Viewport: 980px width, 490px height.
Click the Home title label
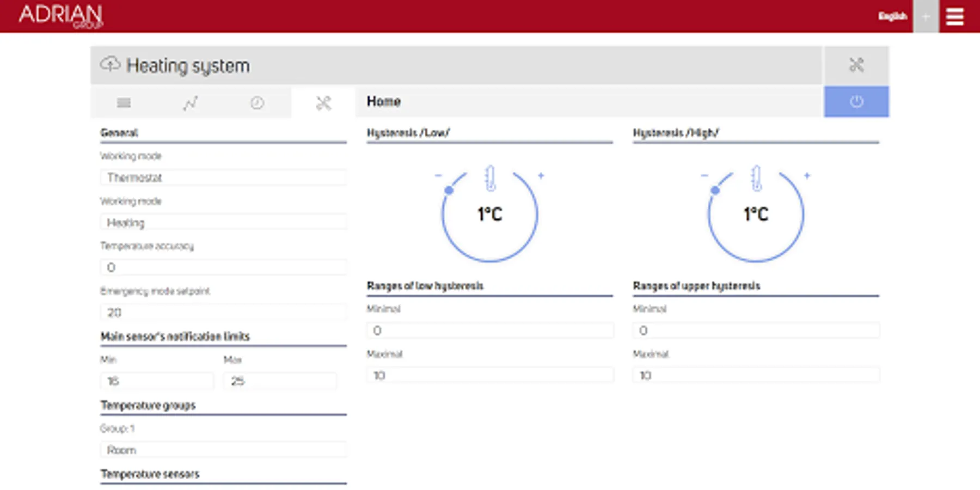[x=383, y=101]
